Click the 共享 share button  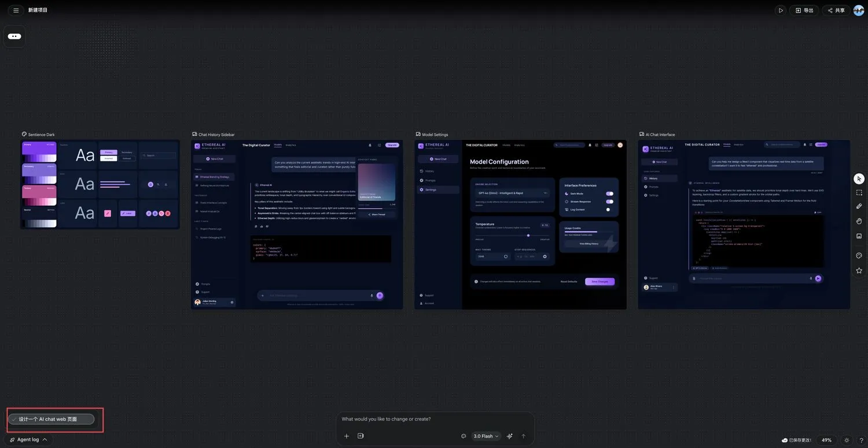point(836,10)
